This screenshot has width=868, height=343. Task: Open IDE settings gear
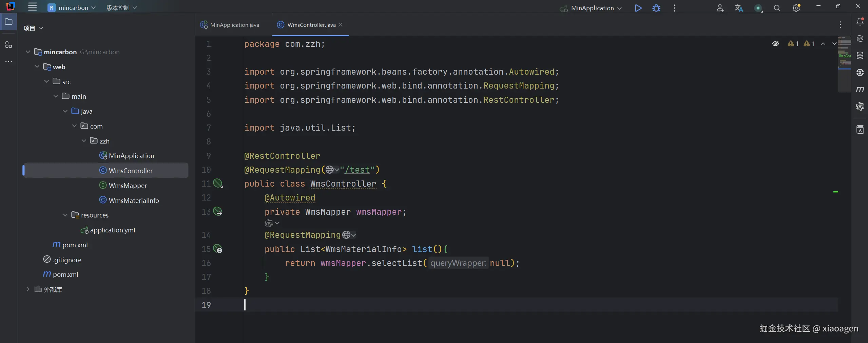pos(796,8)
